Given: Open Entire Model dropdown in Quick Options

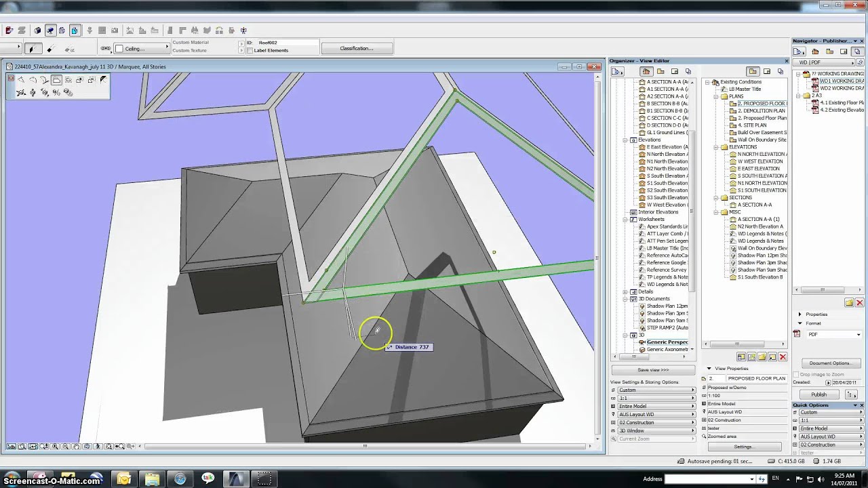Looking at the screenshot, I should [x=831, y=428].
